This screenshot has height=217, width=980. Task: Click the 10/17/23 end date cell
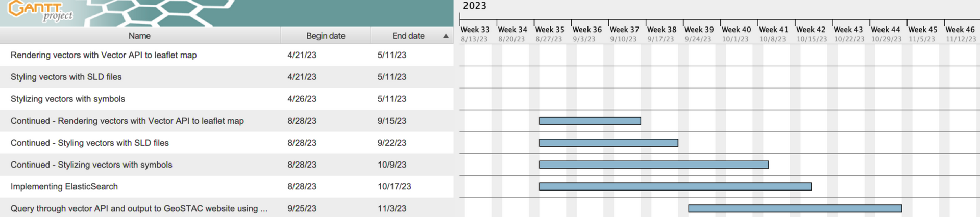tap(395, 186)
